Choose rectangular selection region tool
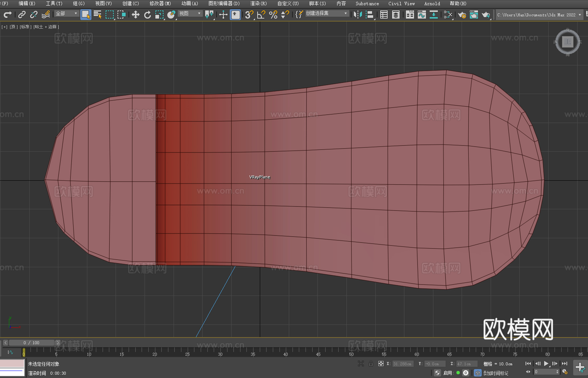588x378 pixels. coord(110,14)
